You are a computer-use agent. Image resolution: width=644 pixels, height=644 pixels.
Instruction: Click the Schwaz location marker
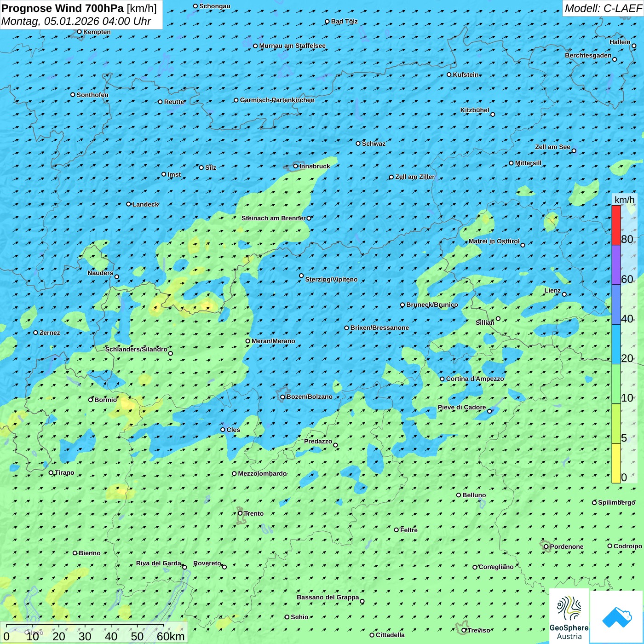(358, 144)
